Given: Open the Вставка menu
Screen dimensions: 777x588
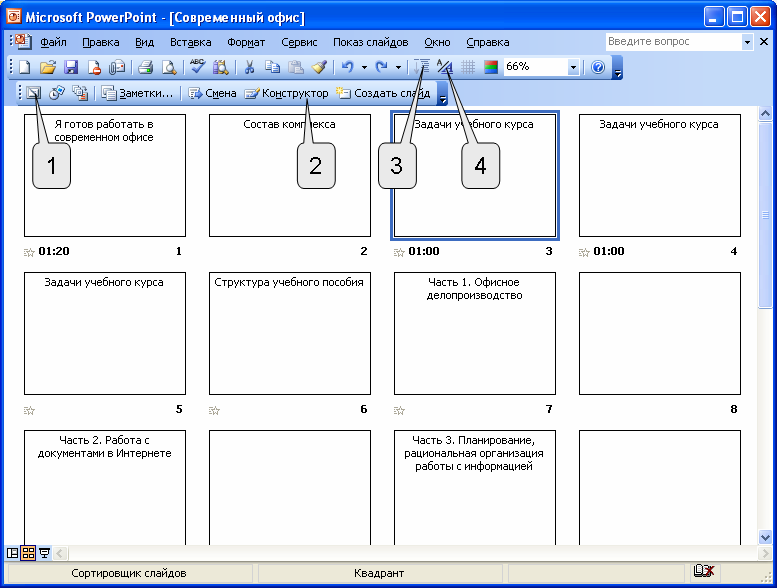Looking at the screenshot, I should tap(190, 42).
